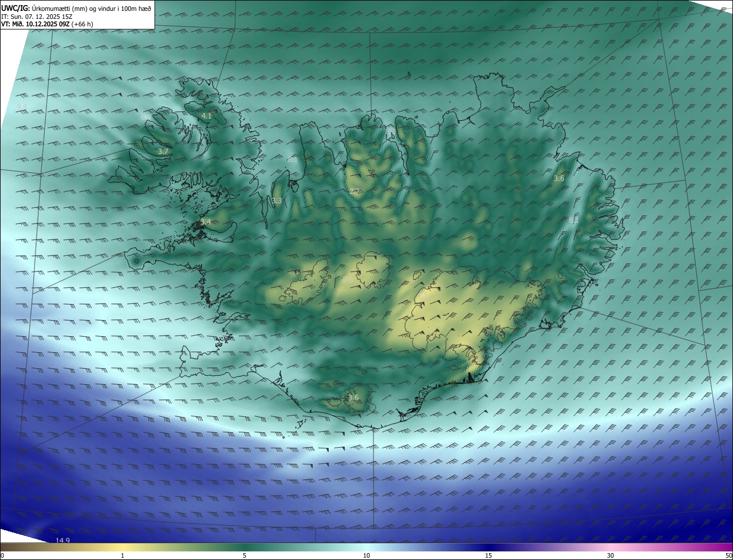Click the '50' tick on the color scale
This screenshot has width=733, height=560.
pyautogui.click(x=728, y=555)
